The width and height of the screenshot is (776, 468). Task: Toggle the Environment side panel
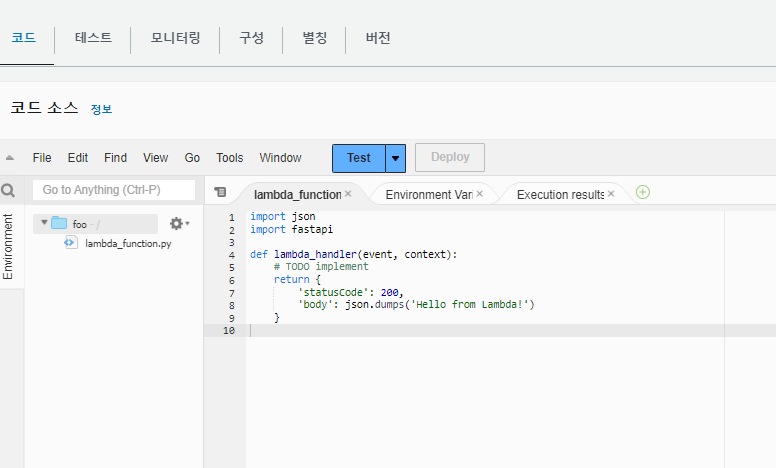tap(8, 246)
